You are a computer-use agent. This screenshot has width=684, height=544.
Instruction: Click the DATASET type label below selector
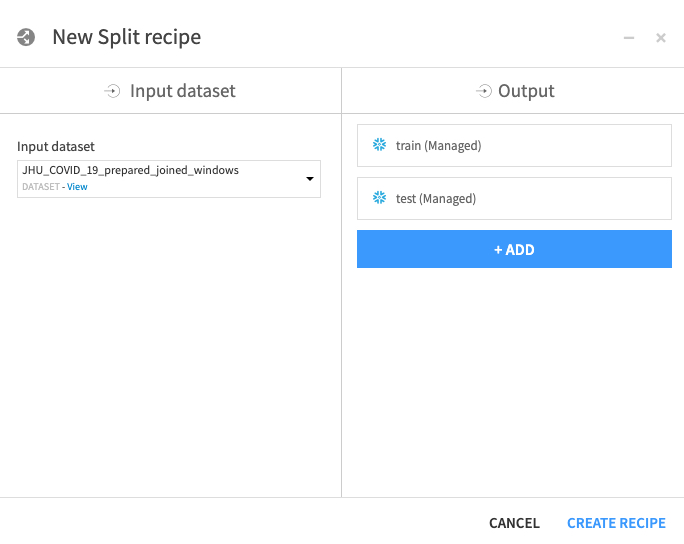[x=40, y=187]
